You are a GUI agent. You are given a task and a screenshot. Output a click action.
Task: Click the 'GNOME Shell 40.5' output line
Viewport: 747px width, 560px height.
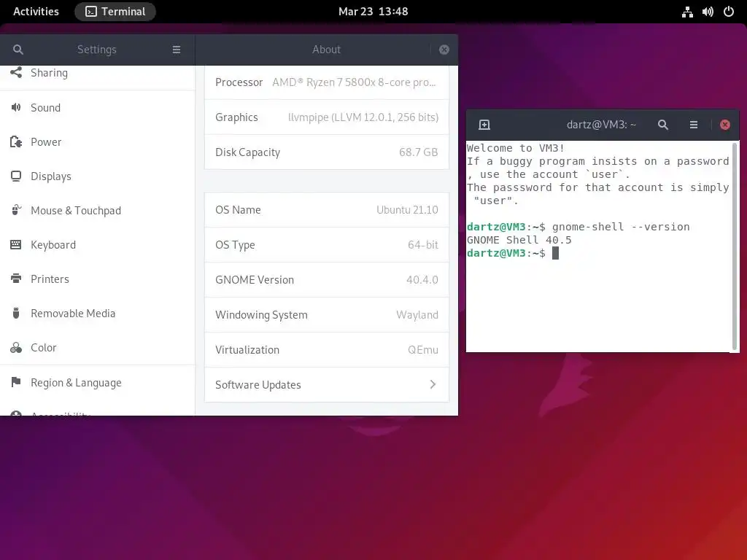(x=519, y=240)
